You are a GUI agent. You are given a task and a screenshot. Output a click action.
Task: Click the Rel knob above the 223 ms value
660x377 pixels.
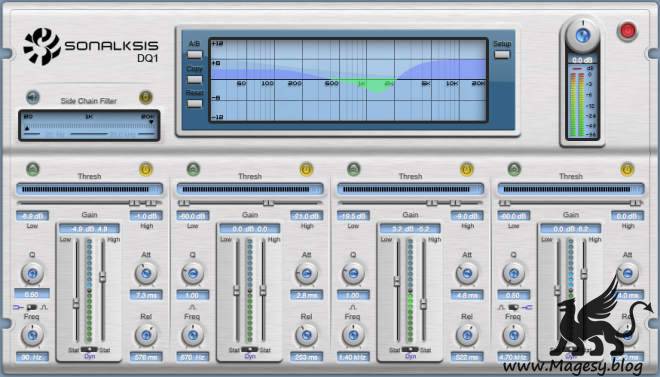306,335
